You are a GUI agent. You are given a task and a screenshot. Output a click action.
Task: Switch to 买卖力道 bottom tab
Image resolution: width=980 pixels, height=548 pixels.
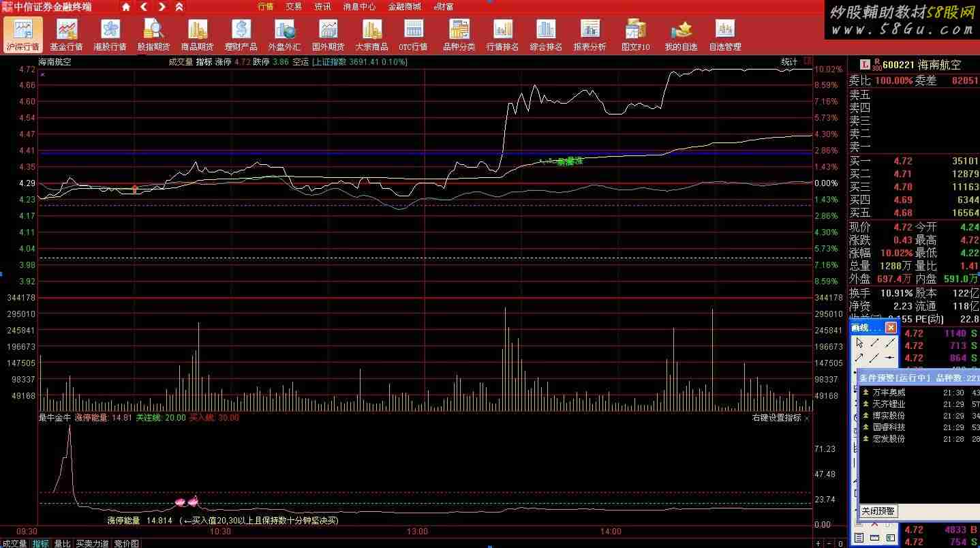92,543
